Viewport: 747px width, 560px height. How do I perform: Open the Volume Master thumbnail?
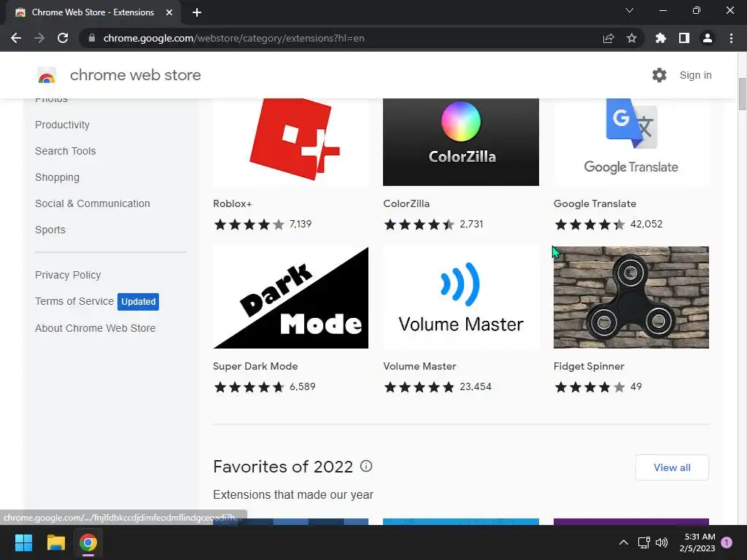461,297
